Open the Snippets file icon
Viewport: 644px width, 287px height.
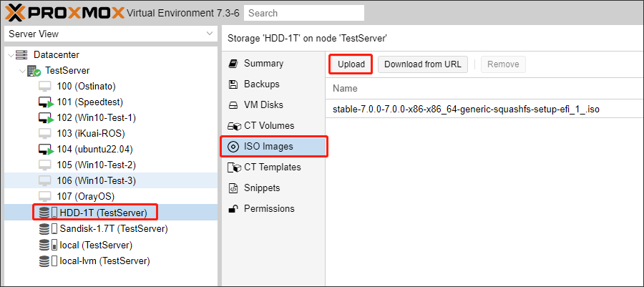233,188
